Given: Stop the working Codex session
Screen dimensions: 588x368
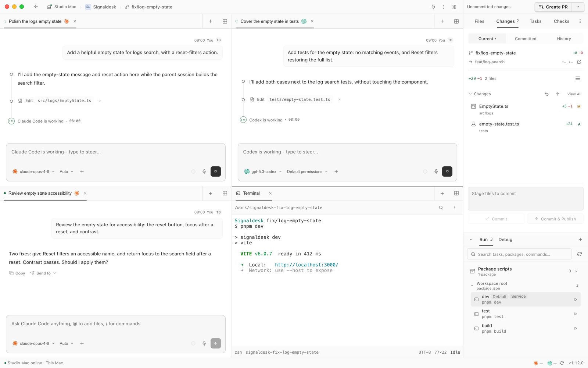Looking at the screenshot, I should coord(447,171).
